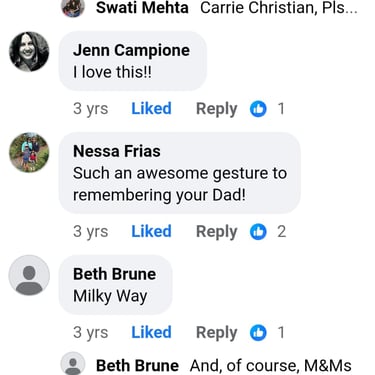This screenshot has height=375, width=375.
Task: Open Beth Brune name on Milky Way comment
Action: coord(114,274)
